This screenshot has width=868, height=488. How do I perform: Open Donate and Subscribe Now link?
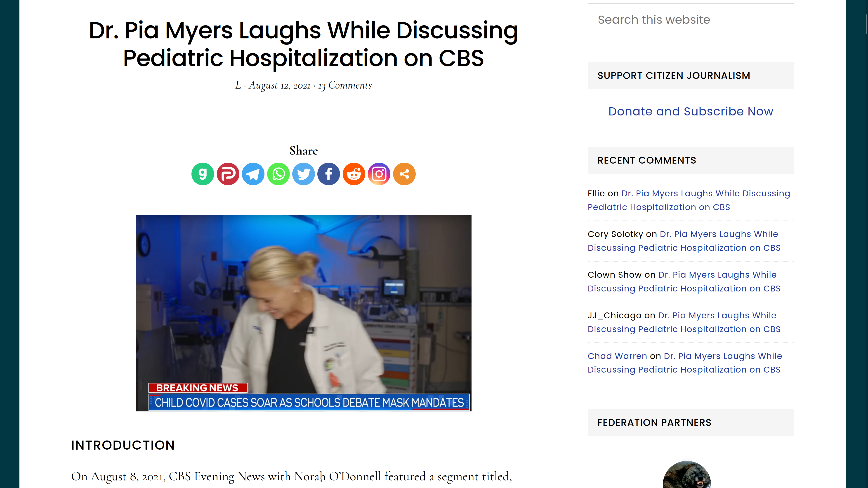click(x=691, y=111)
